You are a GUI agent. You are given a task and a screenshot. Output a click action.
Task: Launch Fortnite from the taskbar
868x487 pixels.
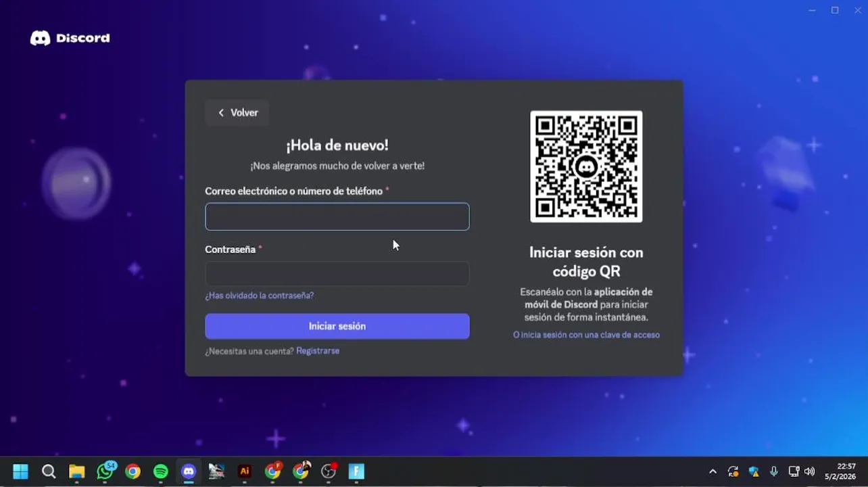click(357, 471)
